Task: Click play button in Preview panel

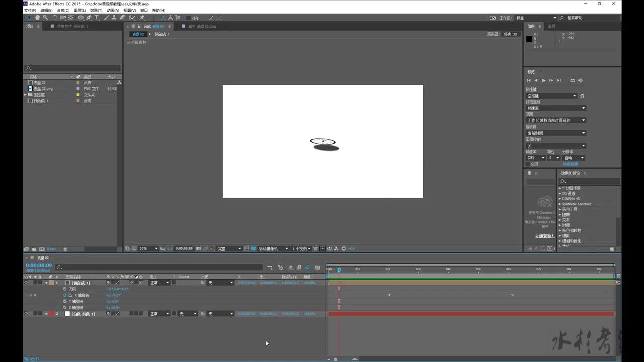Action: click(544, 80)
